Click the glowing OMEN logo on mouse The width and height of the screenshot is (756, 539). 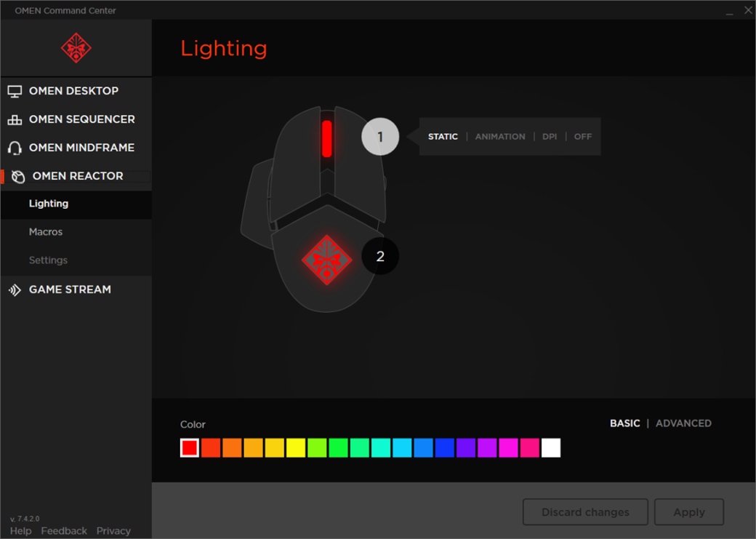pyautogui.click(x=326, y=260)
